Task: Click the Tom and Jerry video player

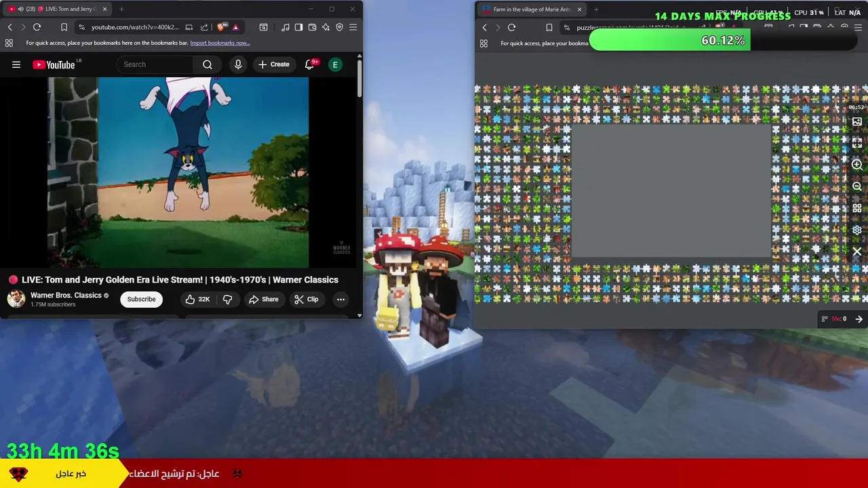Action: [178, 173]
